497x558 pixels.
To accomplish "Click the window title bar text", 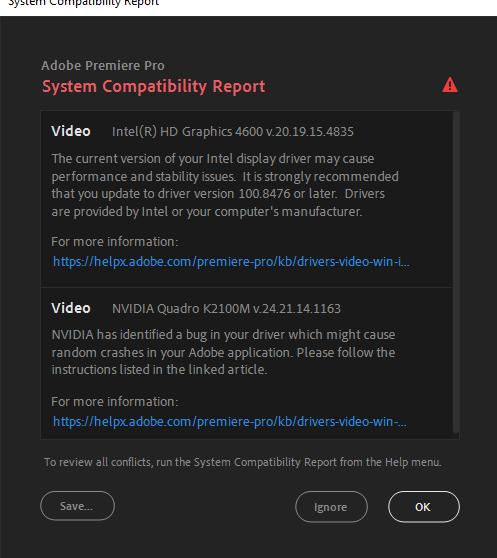I will click(x=84, y=3).
